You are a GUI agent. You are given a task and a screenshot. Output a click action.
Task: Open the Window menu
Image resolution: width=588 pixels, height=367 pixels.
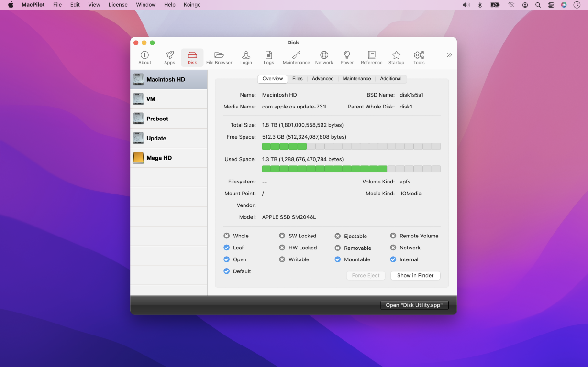pyautogui.click(x=146, y=5)
